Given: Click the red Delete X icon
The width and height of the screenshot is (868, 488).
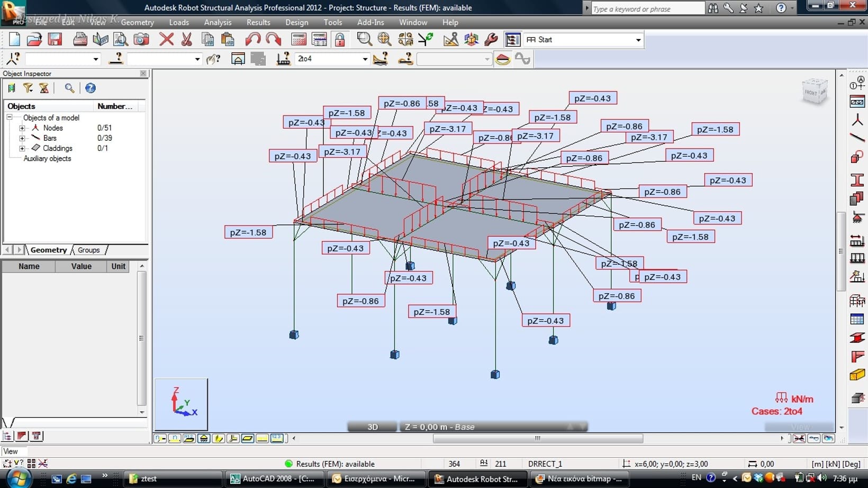Looking at the screenshot, I should [x=166, y=39].
